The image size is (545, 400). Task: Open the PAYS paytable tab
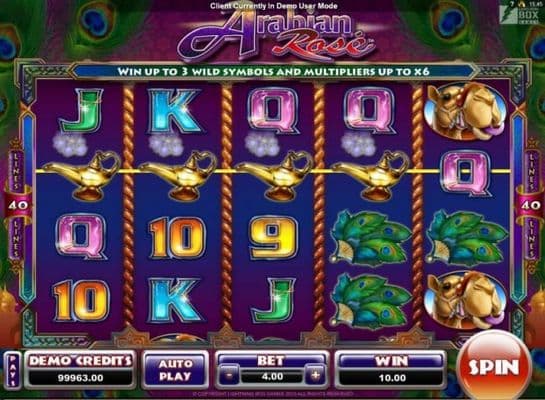13,370
